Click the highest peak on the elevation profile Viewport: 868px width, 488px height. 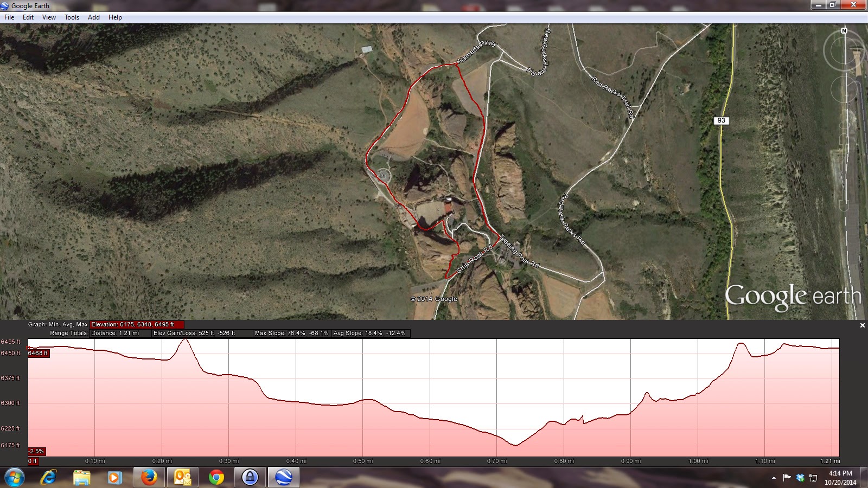pyautogui.click(x=187, y=340)
